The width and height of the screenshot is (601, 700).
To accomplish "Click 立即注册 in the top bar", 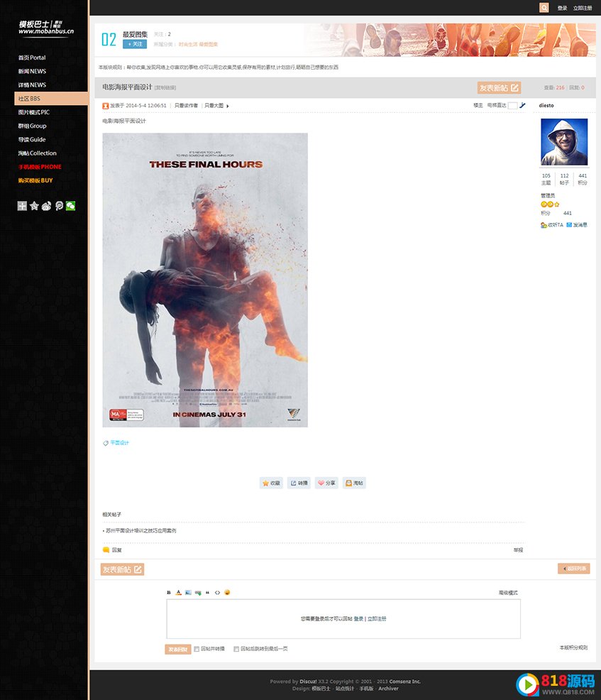I will 583,8.
